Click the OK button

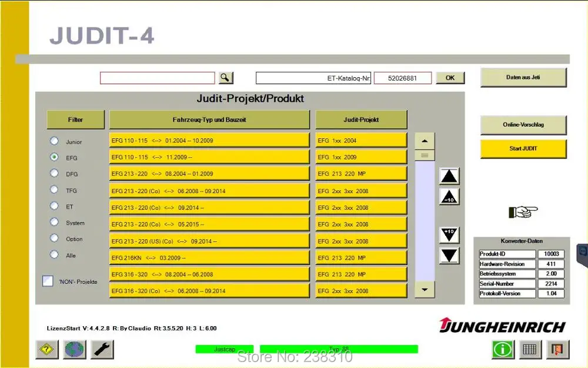(450, 78)
